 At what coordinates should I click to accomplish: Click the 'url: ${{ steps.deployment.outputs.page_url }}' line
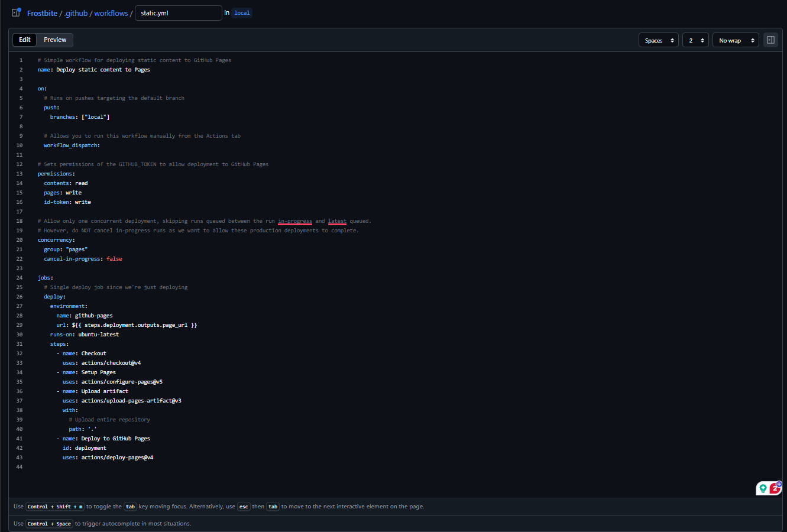click(x=127, y=325)
